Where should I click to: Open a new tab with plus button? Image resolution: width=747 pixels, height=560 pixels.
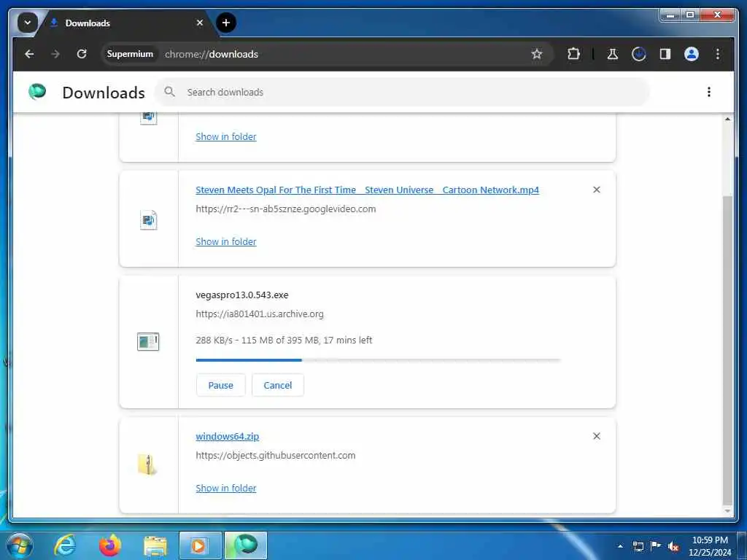[226, 23]
